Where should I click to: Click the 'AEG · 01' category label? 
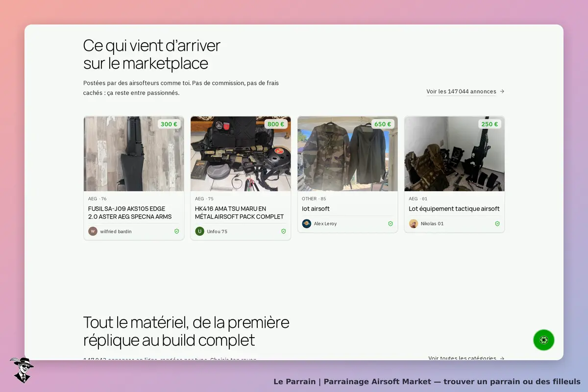418,199
